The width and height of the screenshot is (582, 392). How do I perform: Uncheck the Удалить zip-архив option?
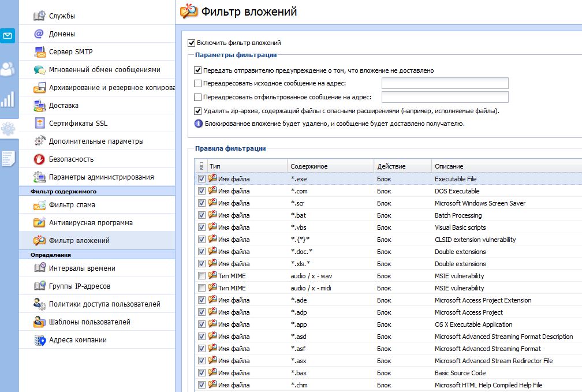coord(198,111)
